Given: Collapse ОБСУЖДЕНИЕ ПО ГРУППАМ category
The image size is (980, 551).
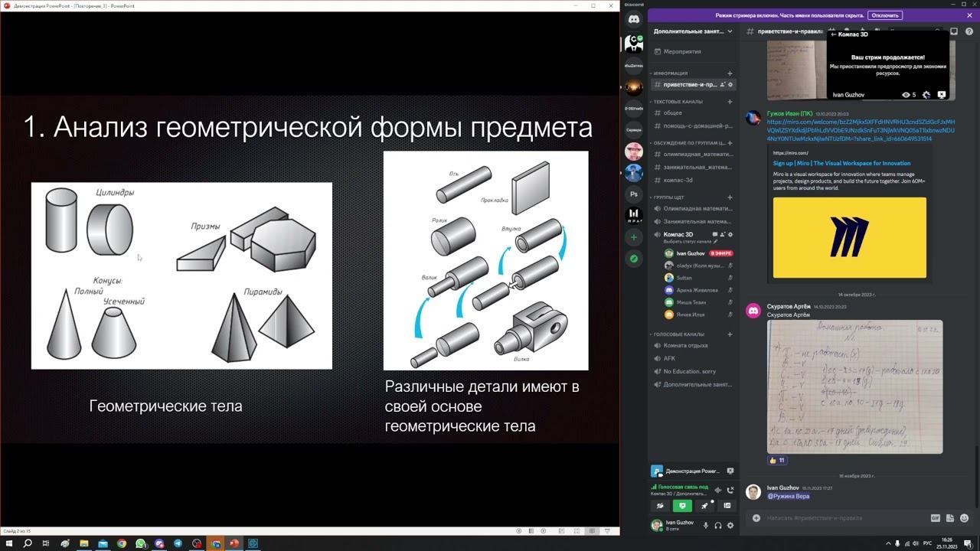Looking at the screenshot, I should (x=687, y=143).
